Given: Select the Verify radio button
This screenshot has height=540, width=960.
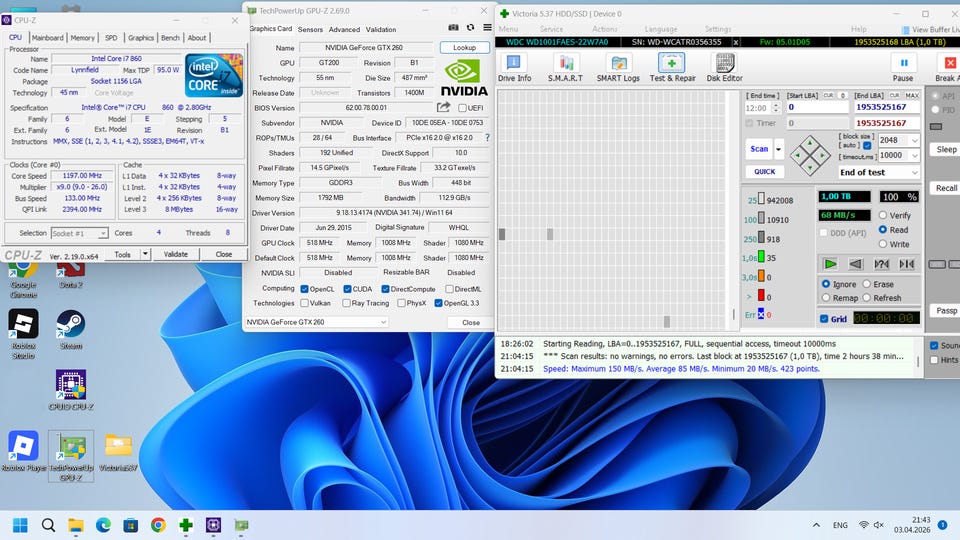Looking at the screenshot, I should coord(883,215).
